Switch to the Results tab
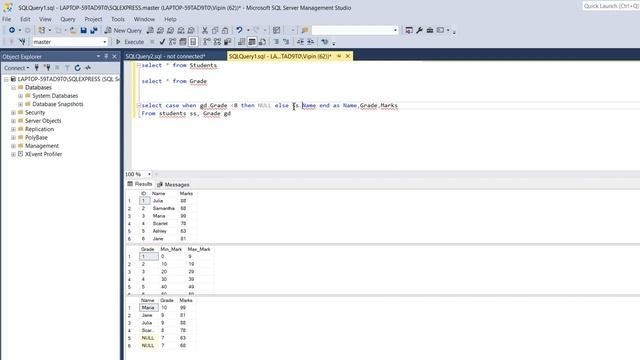Image resolution: width=640 pixels, height=360 pixels. point(140,184)
